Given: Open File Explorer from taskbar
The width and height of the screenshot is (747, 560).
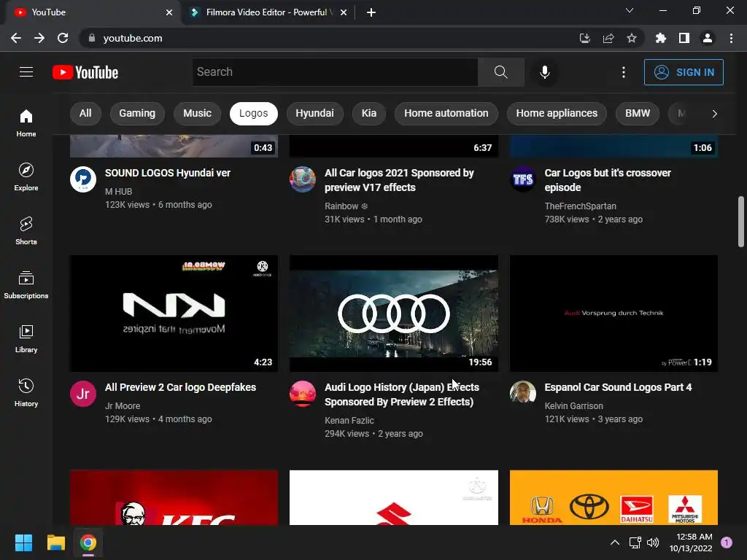Looking at the screenshot, I should 55,542.
